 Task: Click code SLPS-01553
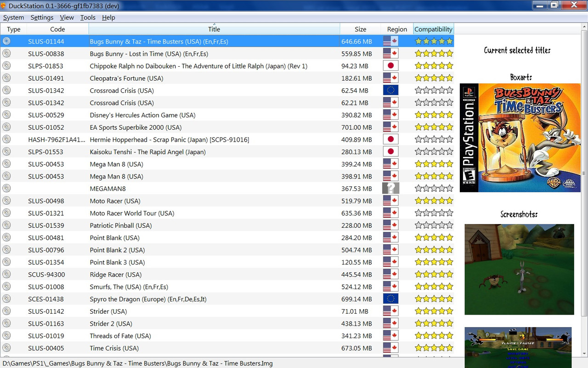(x=45, y=151)
